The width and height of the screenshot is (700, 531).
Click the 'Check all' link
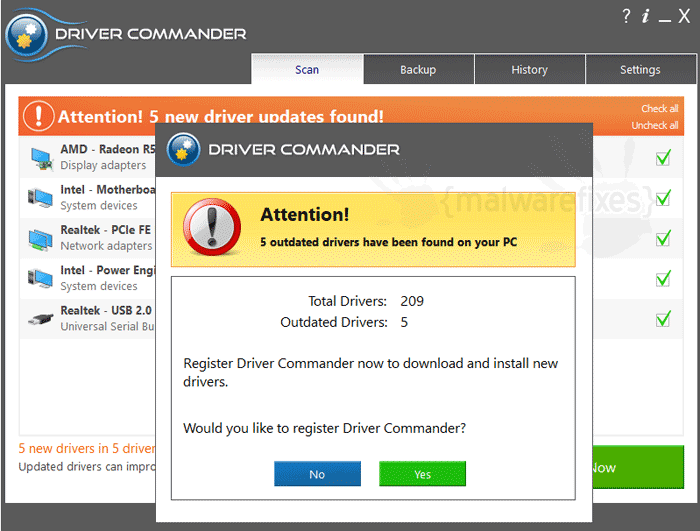pos(660,109)
